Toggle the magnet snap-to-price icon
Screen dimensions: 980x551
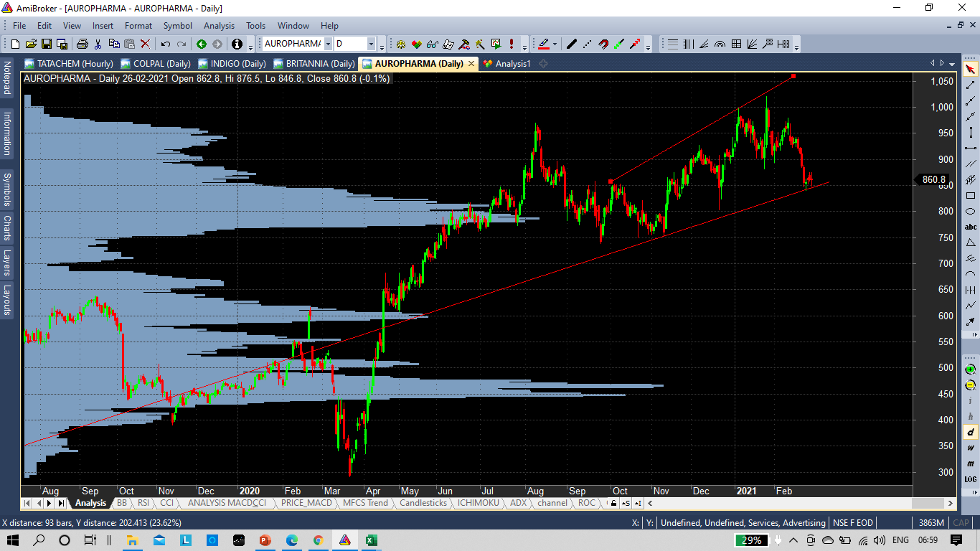coord(603,44)
